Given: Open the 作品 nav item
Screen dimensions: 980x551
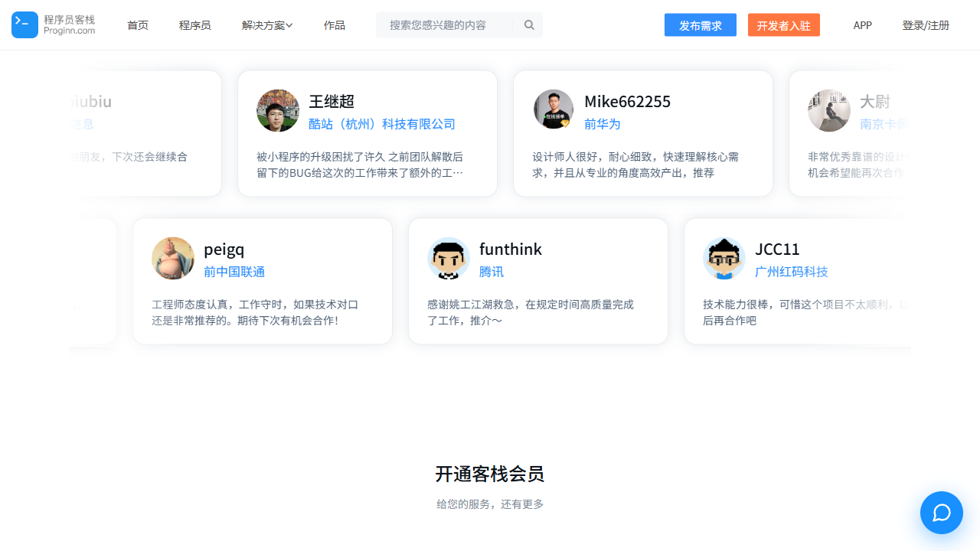Looking at the screenshot, I should 335,25.
